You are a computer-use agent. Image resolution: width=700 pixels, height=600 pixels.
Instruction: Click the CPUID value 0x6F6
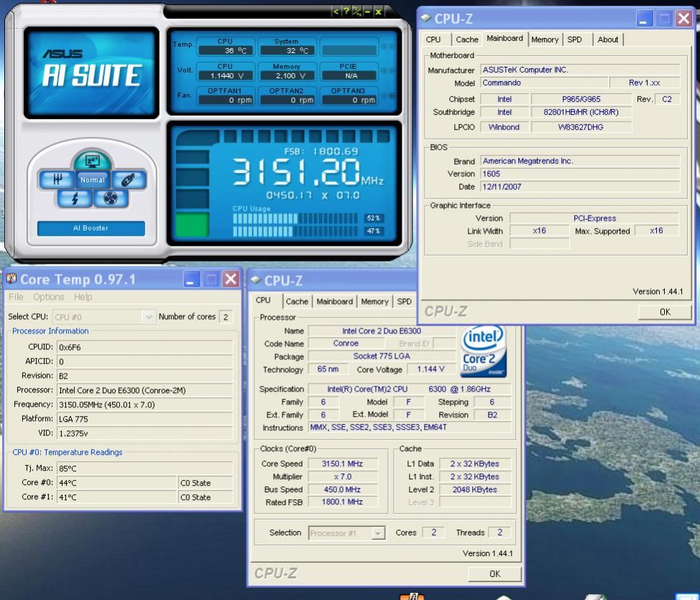[145, 347]
